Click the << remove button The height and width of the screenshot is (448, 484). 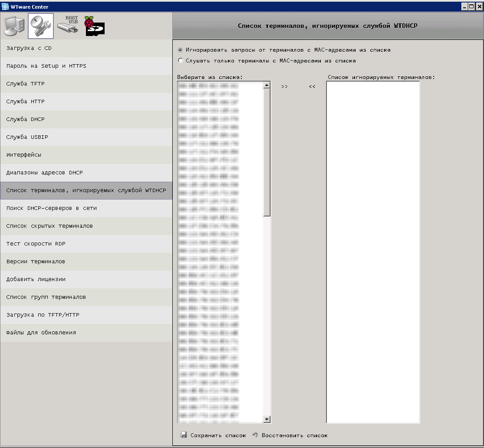312,86
